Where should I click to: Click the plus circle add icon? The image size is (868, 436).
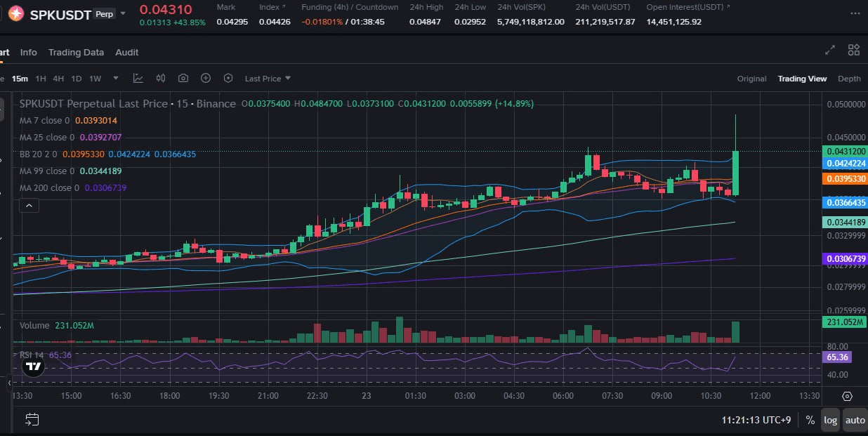(206, 79)
